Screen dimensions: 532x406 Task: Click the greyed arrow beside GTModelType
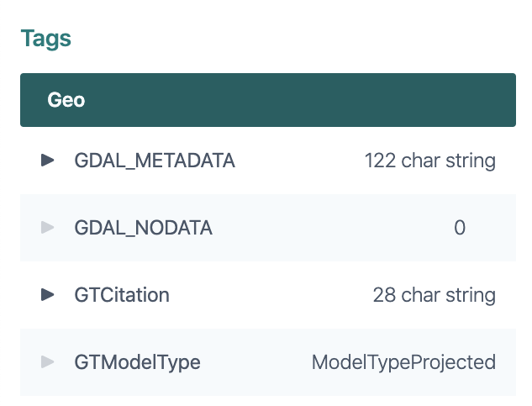pyautogui.click(x=48, y=362)
